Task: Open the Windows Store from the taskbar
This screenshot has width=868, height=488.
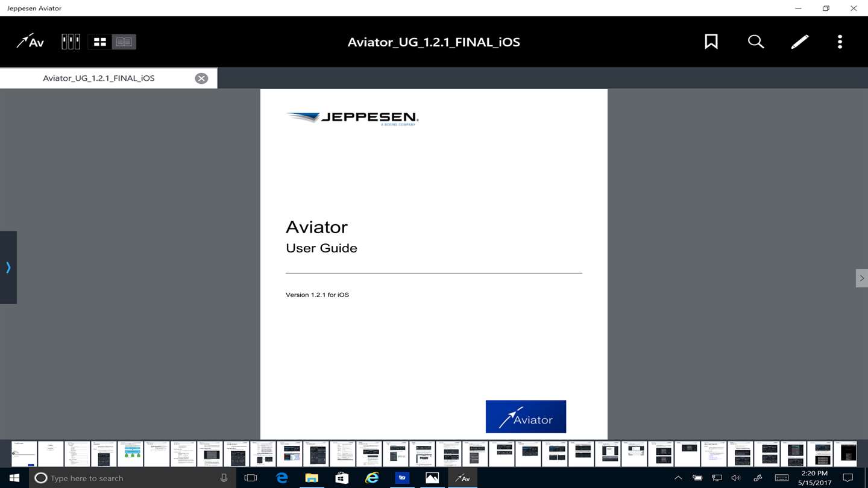Action: [342, 478]
